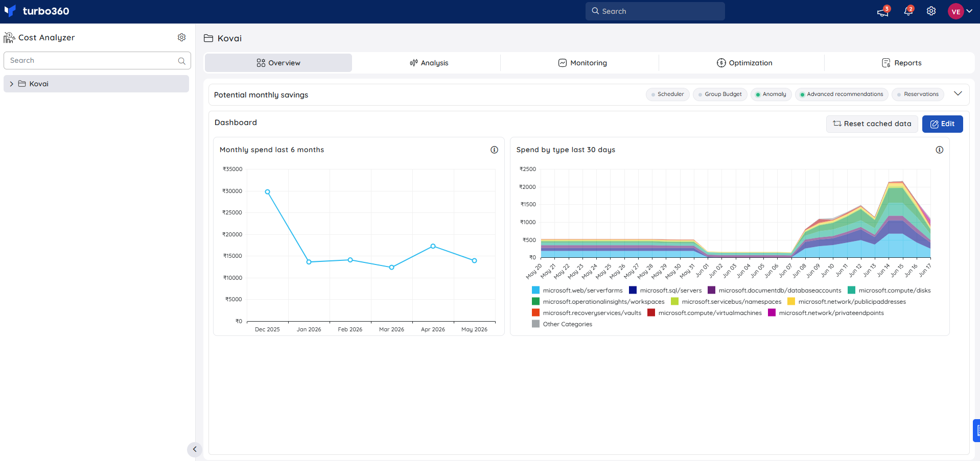Switch to the Optimization tab
This screenshot has height=461, width=980.
pyautogui.click(x=744, y=63)
